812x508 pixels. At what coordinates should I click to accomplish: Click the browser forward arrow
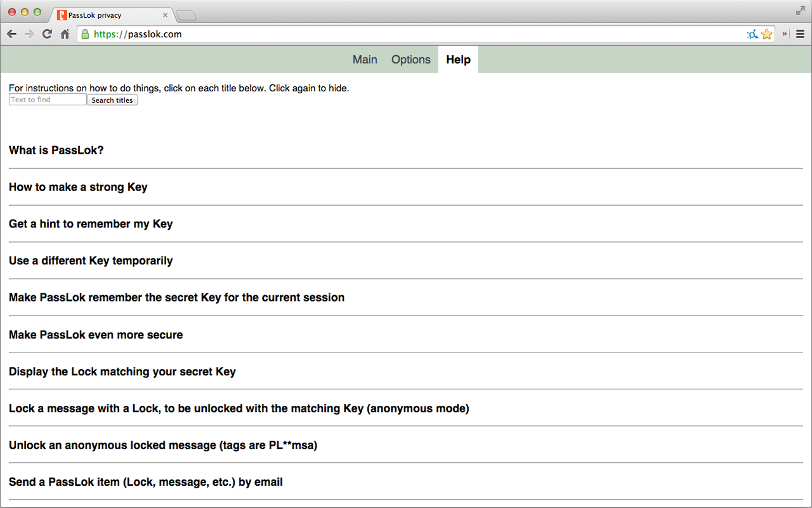click(29, 34)
